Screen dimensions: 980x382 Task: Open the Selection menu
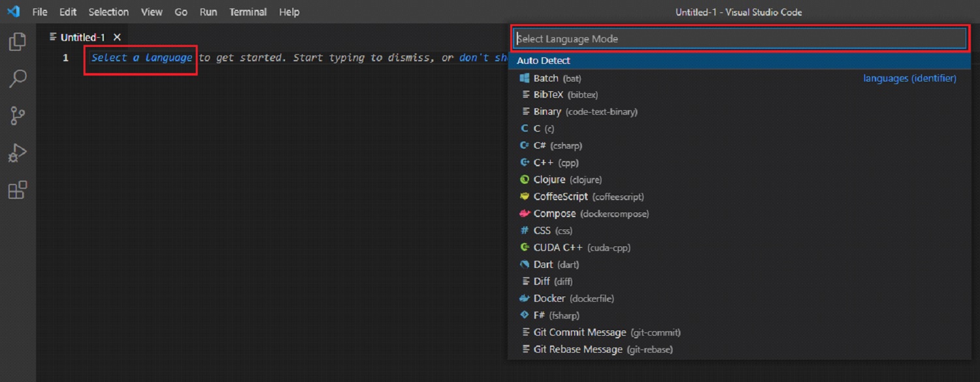point(108,12)
